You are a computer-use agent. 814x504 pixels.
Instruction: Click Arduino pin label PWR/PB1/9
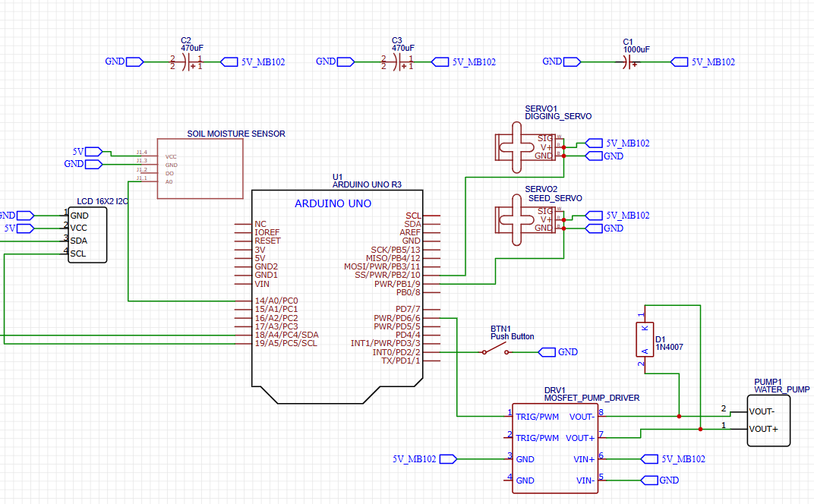(397, 284)
